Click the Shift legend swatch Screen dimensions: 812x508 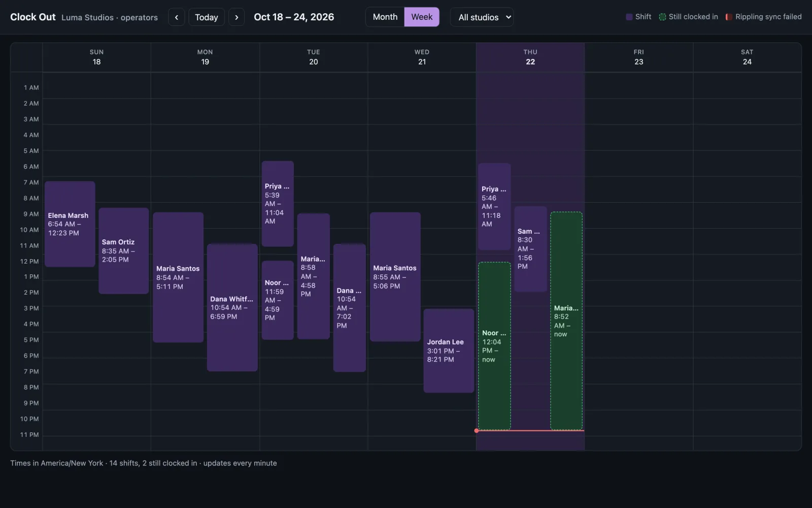(x=629, y=17)
